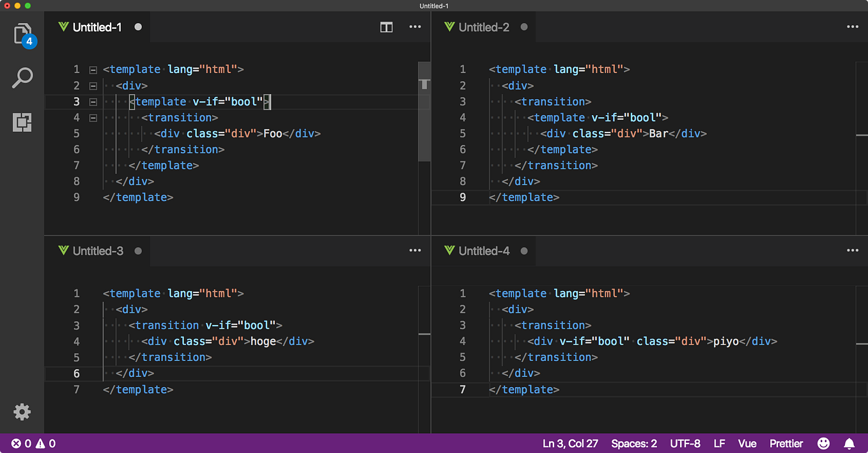Select the UTF-8 encoding item
Screen dimensions: 868x453
(x=685, y=443)
